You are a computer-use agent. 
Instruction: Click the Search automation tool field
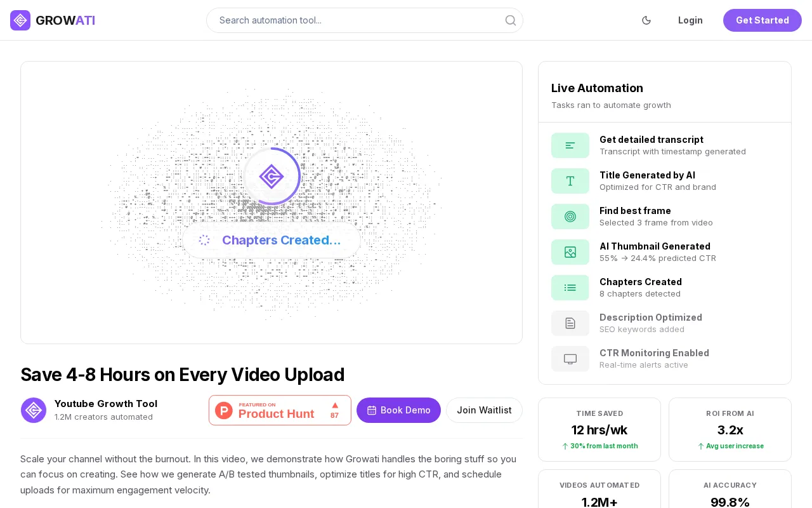pos(365,20)
